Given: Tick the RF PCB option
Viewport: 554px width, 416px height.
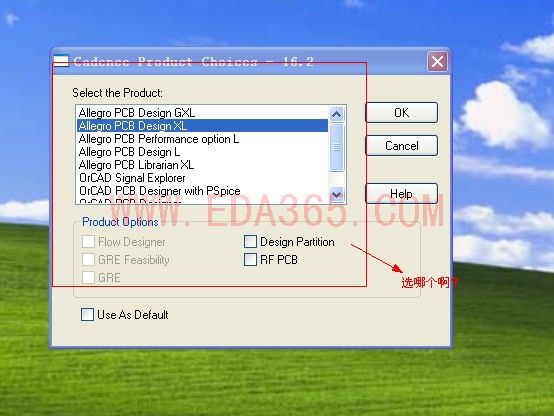Looking at the screenshot, I should point(250,259).
